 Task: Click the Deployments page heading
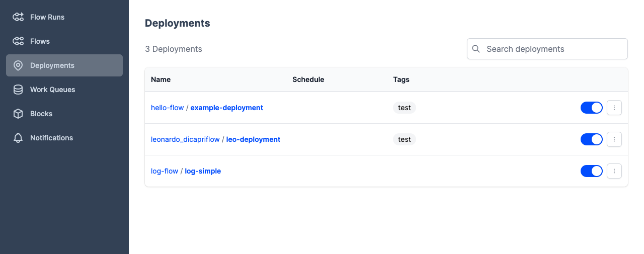178,23
